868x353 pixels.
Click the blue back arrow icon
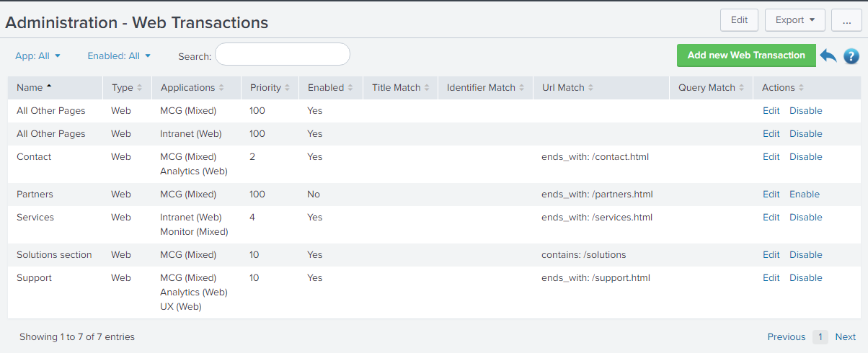pyautogui.click(x=828, y=56)
